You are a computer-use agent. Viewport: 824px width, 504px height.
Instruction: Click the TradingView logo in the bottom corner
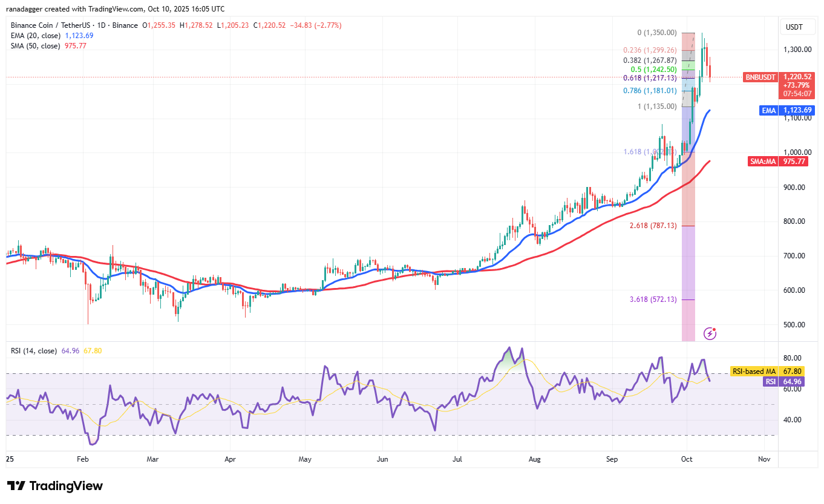click(53, 486)
